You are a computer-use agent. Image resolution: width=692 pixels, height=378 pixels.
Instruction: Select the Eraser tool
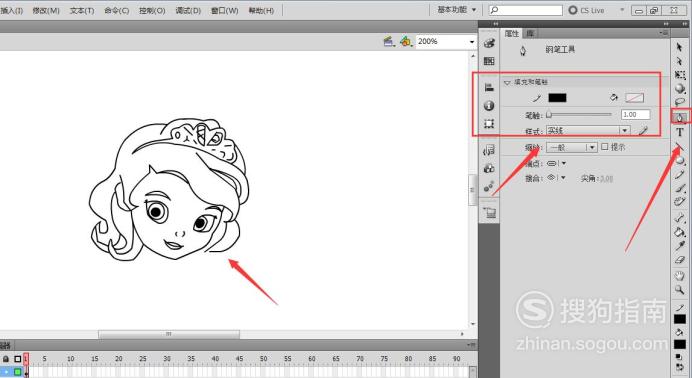click(x=680, y=260)
